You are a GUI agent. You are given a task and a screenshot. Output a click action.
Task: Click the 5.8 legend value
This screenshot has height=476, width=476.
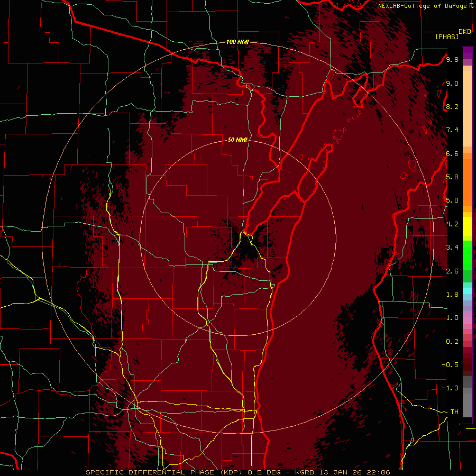pyautogui.click(x=452, y=177)
